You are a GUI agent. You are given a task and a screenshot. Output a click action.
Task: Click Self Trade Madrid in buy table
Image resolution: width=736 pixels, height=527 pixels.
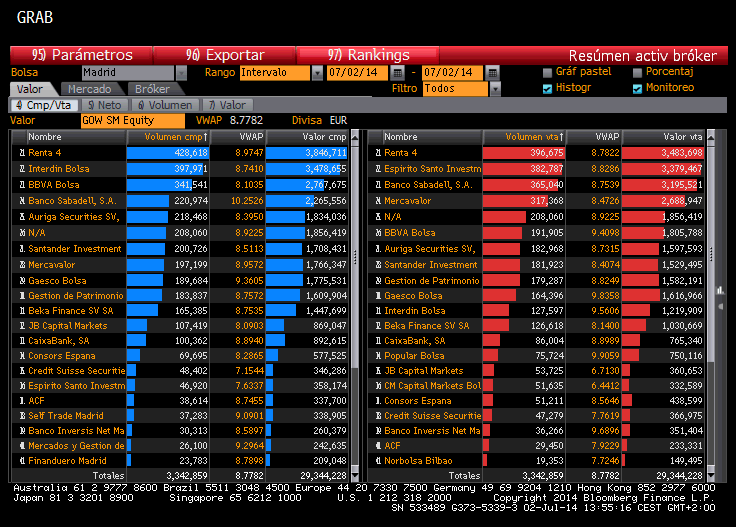tap(66, 416)
